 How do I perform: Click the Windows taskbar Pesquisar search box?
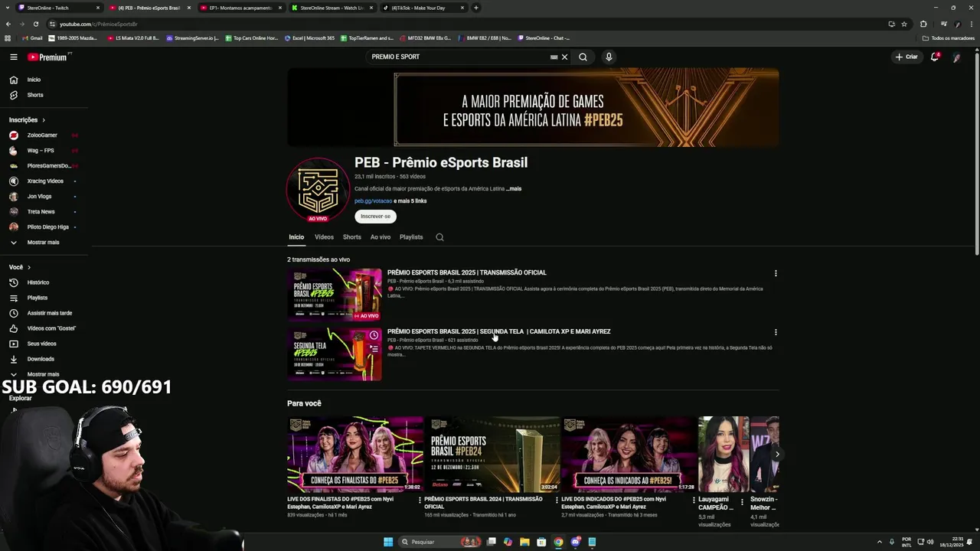[x=440, y=542]
